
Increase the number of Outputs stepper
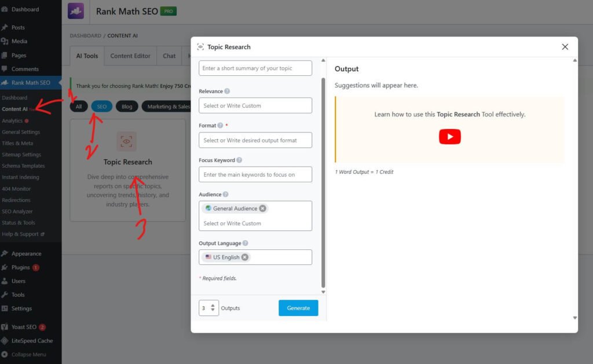(213, 306)
